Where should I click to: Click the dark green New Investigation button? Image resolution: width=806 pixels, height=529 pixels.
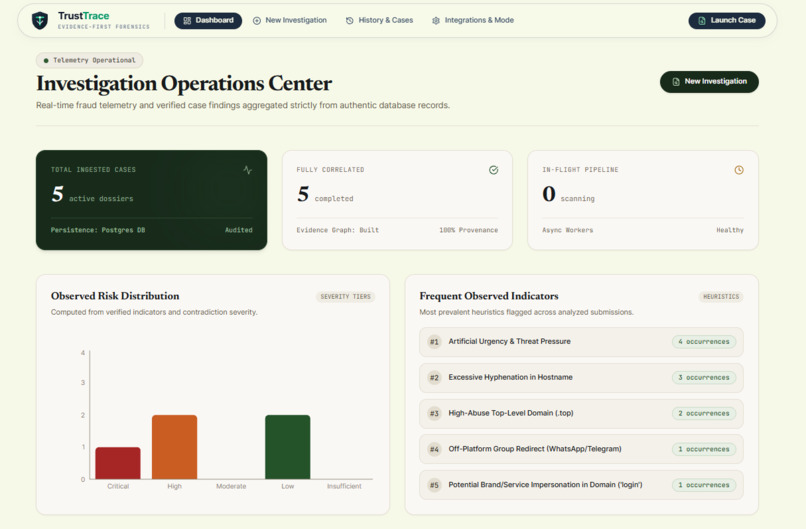pos(709,82)
